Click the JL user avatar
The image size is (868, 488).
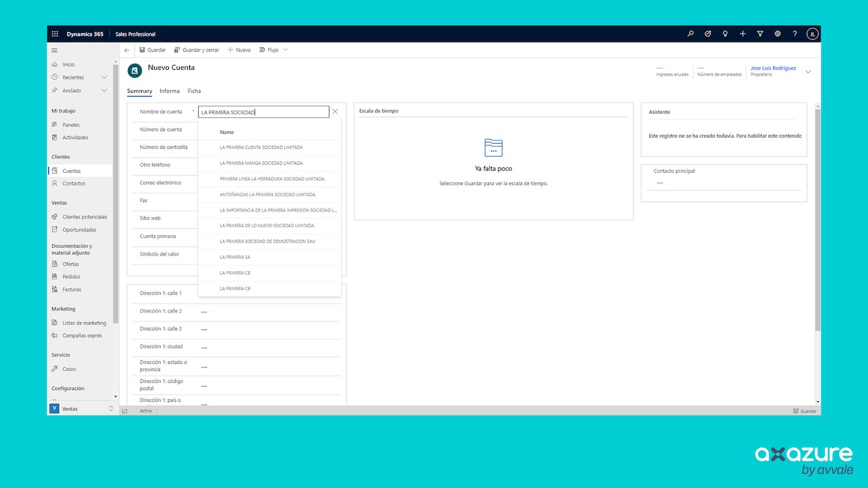pos(812,34)
